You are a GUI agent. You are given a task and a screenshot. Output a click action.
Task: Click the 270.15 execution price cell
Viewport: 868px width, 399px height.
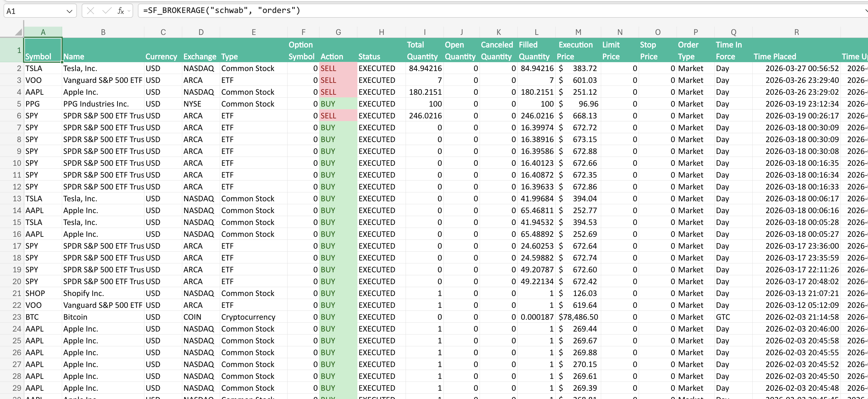pyautogui.click(x=578, y=364)
